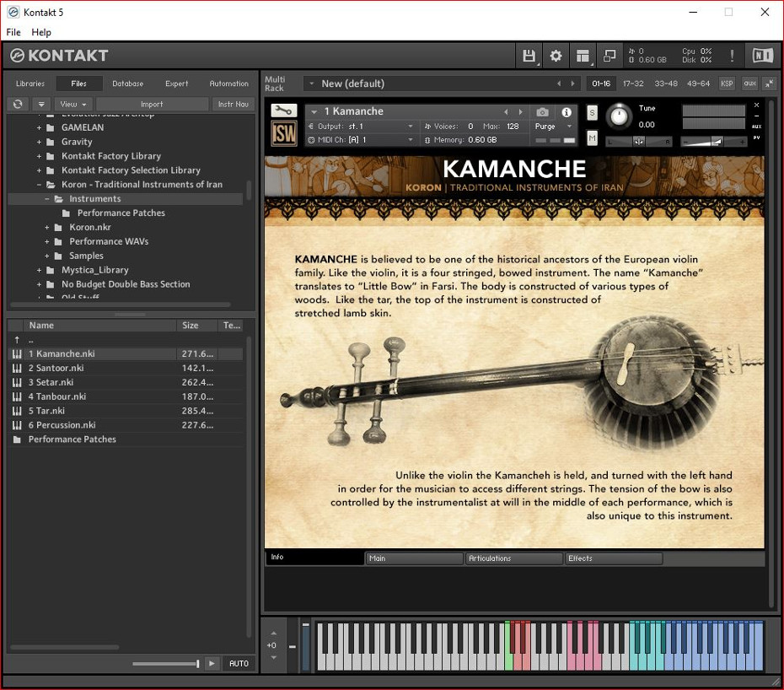Open the File menu

click(x=13, y=32)
